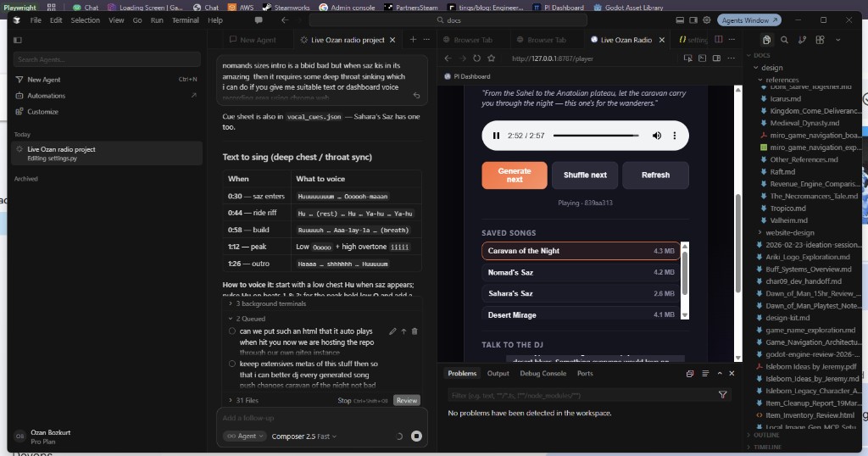
Task: Add new agent tab with plus icon
Action: (x=413, y=39)
